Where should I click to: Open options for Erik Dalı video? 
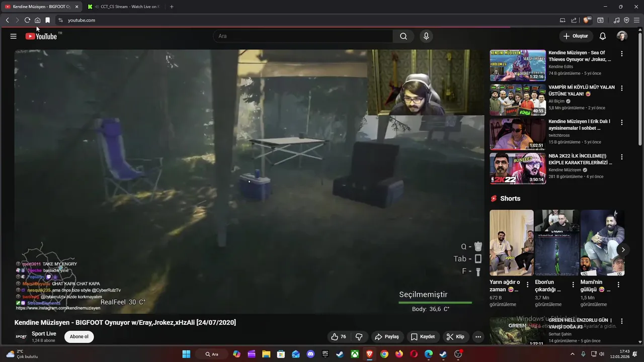pyautogui.click(x=622, y=122)
